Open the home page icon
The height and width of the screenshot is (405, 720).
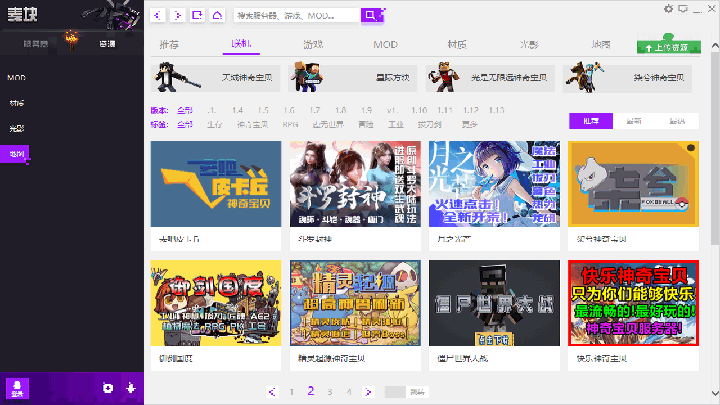pos(217,15)
